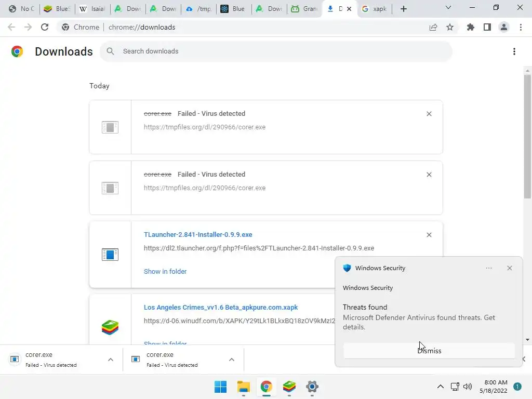Toggle Chrome side panel icon

point(487,27)
